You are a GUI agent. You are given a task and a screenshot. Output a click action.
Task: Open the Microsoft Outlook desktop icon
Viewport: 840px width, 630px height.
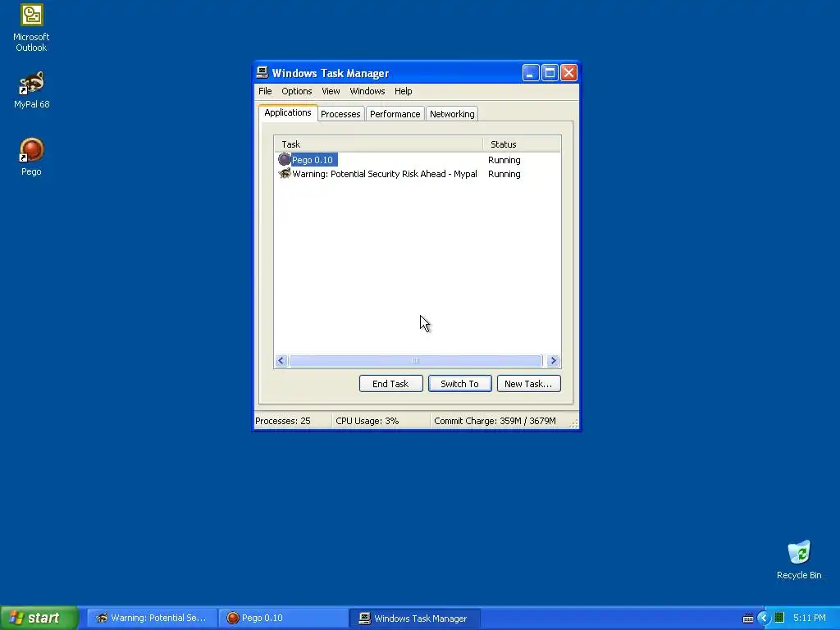coord(31,29)
